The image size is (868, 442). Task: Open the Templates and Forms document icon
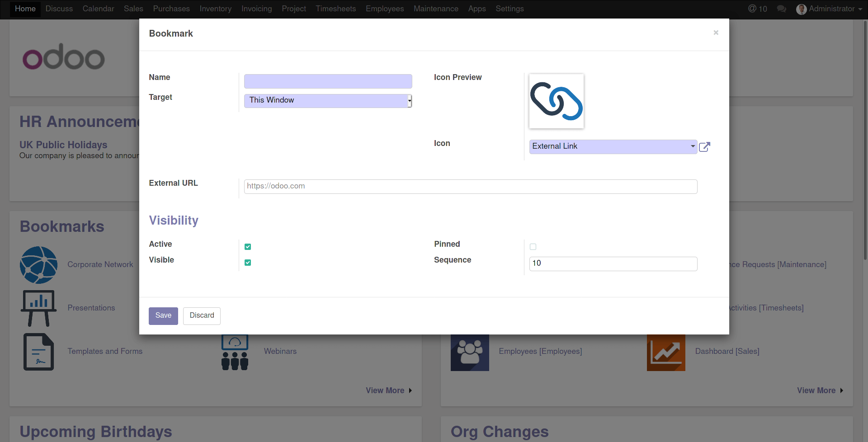pyautogui.click(x=38, y=351)
